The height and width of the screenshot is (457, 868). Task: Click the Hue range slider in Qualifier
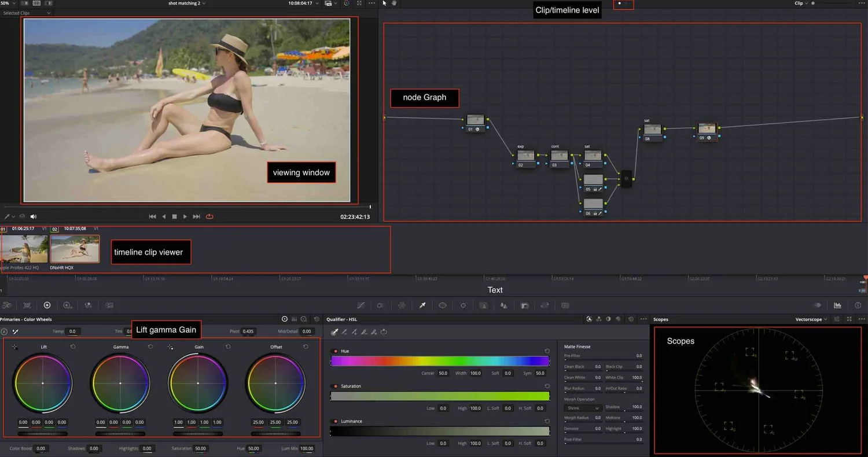pyautogui.click(x=440, y=361)
